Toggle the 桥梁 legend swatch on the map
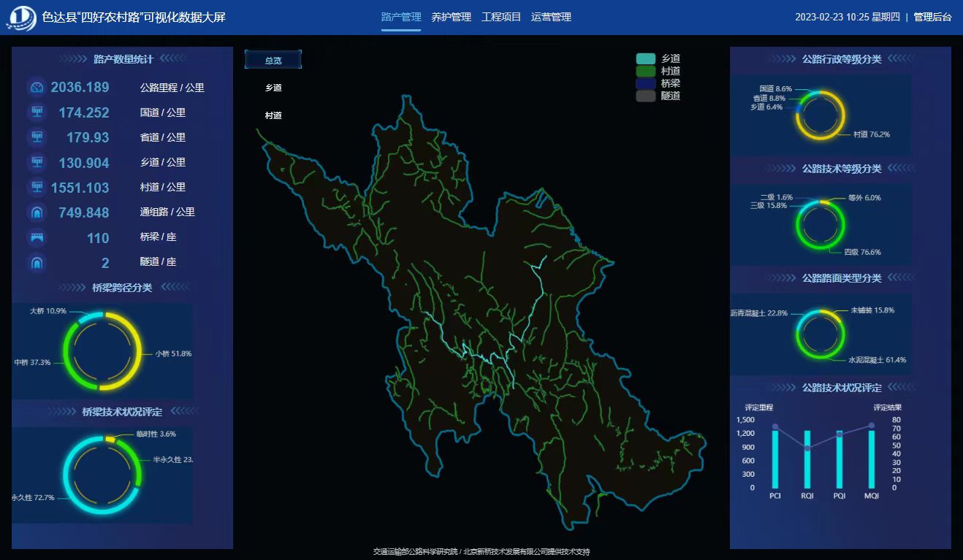This screenshot has height=560, width=963. (646, 83)
